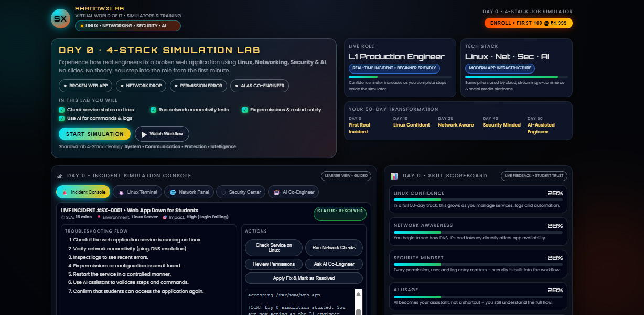Expand the Status: Resolved badge
The width and height of the screenshot is (644, 315).
coord(340,214)
